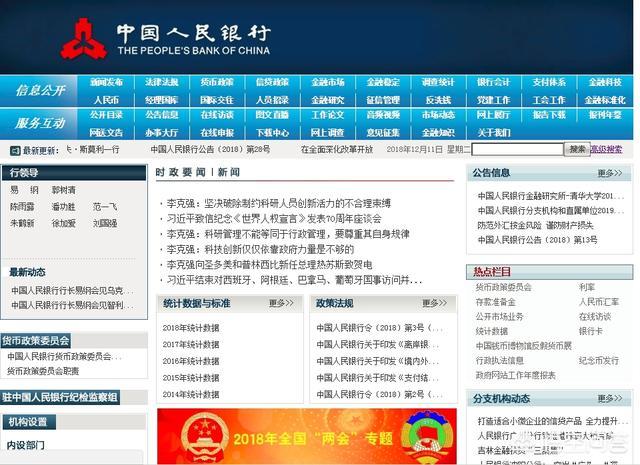Expand 更多>> in 公告信息 panel
Image resolution: width=640 pixels, height=465 pixels.
coord(610,173)
